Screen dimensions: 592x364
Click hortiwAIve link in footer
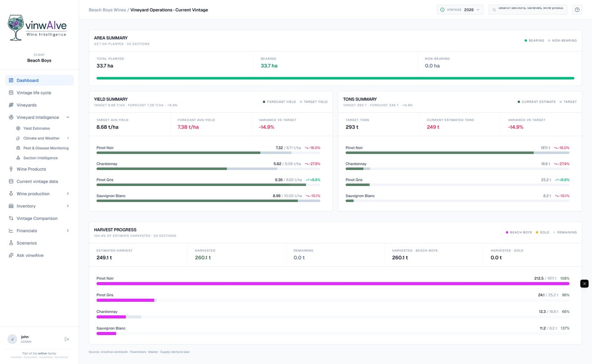click(46, 357)
